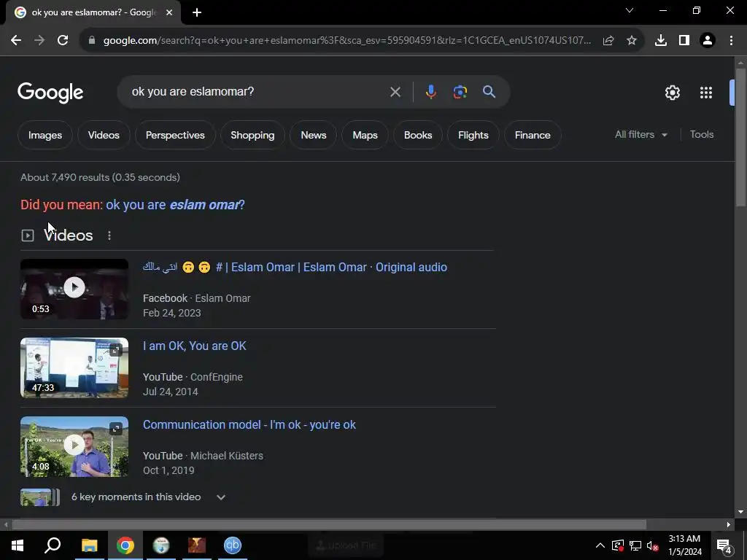Open File Explorer from the taskbar
Screen dimensions: 747x560
(x=89, y=545)
